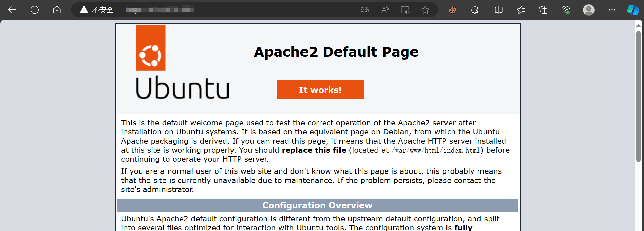Open the cookie extension icon

(452, 10)
